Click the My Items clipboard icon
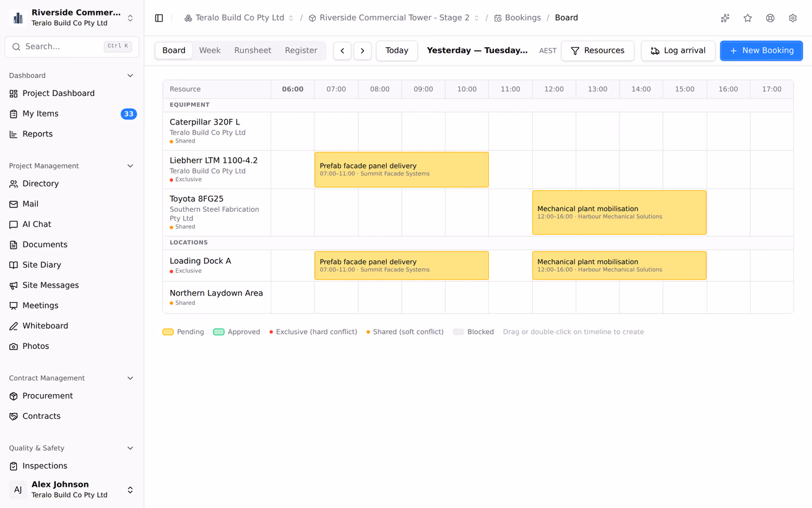 [14, 114]
